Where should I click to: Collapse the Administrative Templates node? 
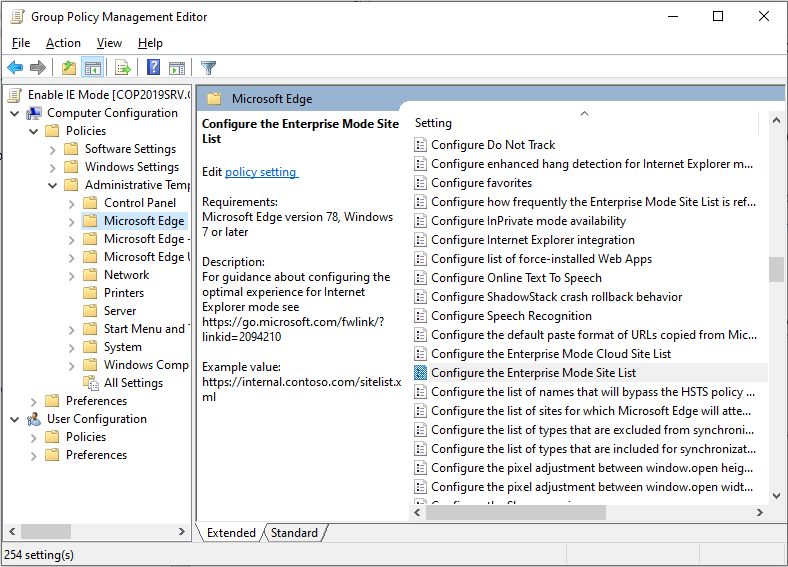[x=53, y=185]
